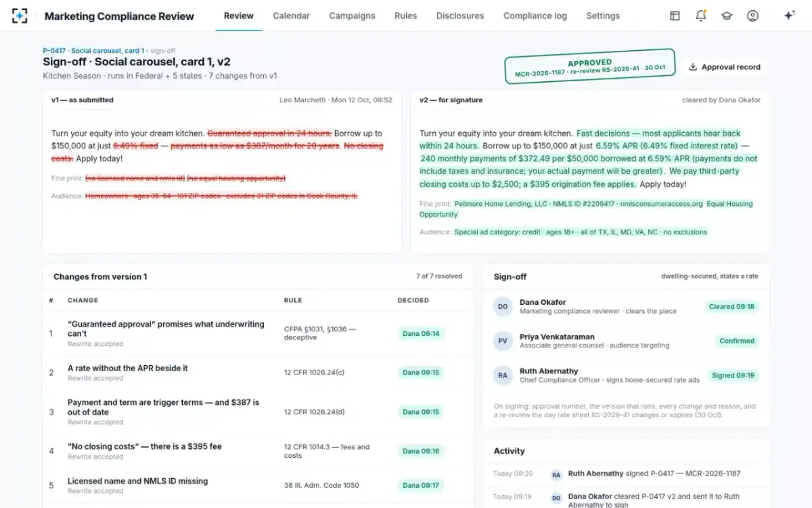This screenshot has width=812, height=508.
Task: Click the "Special ad category: credit" audience text
Action: click(x=497, y=232)
